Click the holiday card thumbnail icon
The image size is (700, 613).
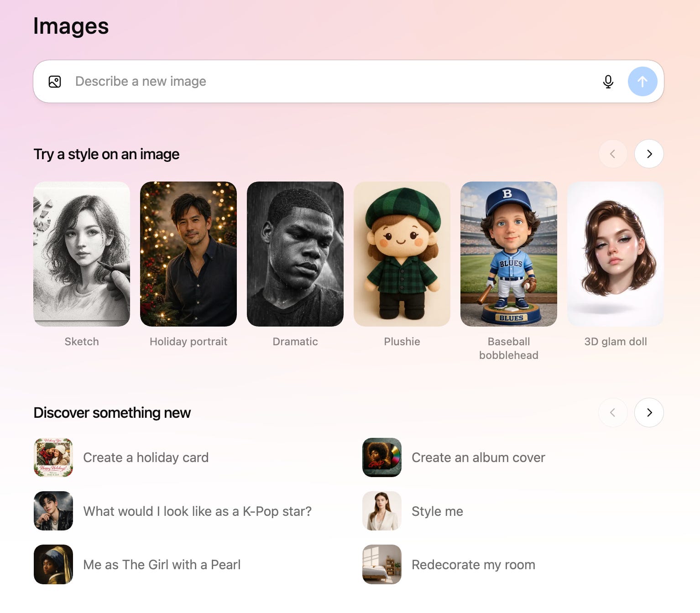tap(53, 457)
